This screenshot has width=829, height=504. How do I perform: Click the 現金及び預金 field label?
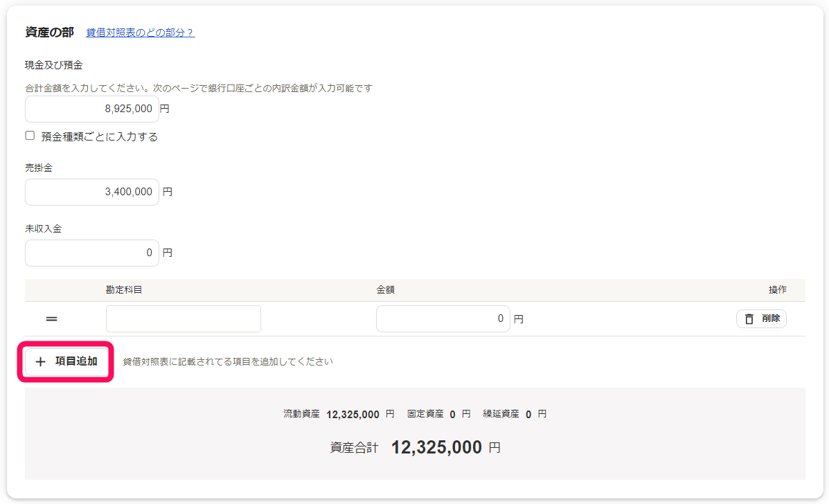(54, 66)
